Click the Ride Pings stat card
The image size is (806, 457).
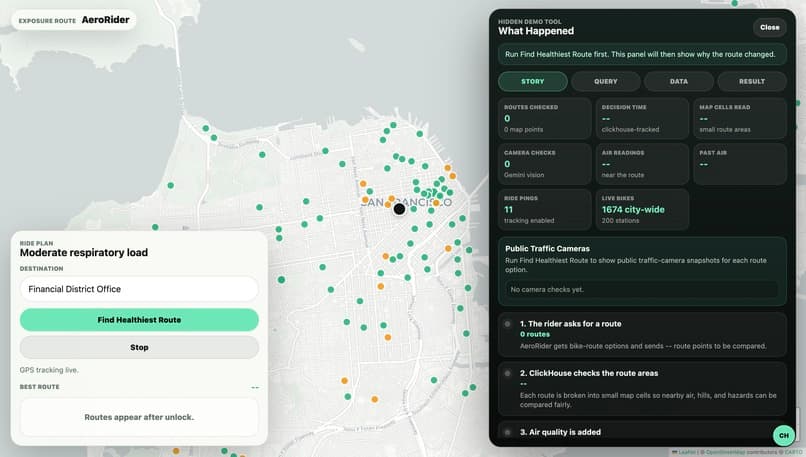coord(544,209)
